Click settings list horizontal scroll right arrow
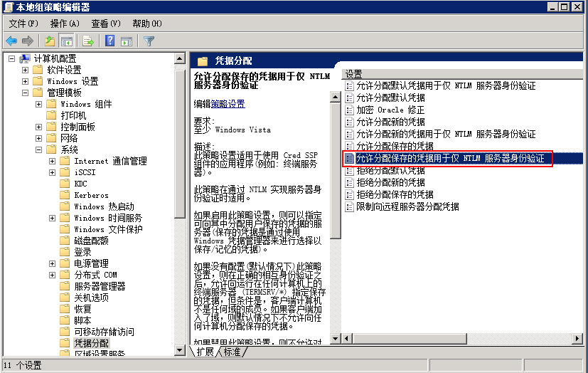The width and height of the screenshot is (588, 373). 577,339
